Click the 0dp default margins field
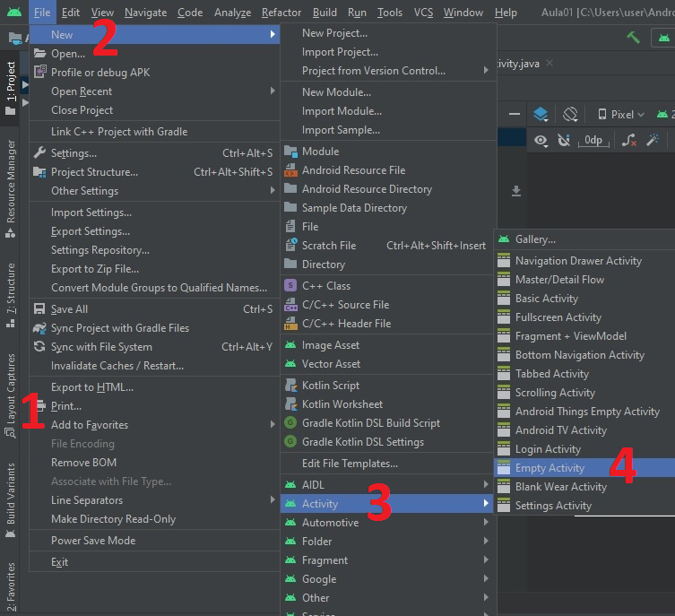Image resolution: width=675 pixels, height=616 pixels. tap(593, 141)
